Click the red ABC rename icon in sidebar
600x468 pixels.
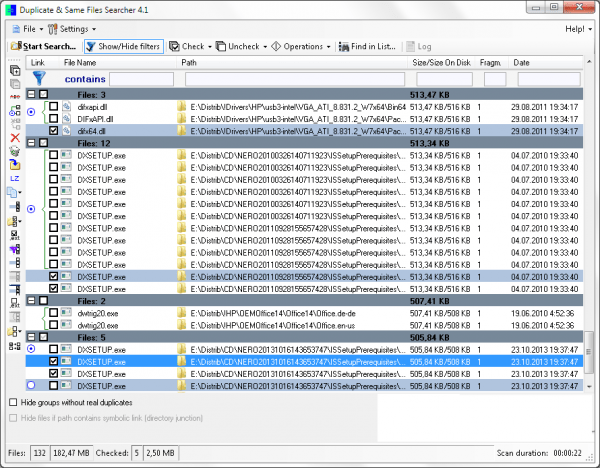point(14,98)
